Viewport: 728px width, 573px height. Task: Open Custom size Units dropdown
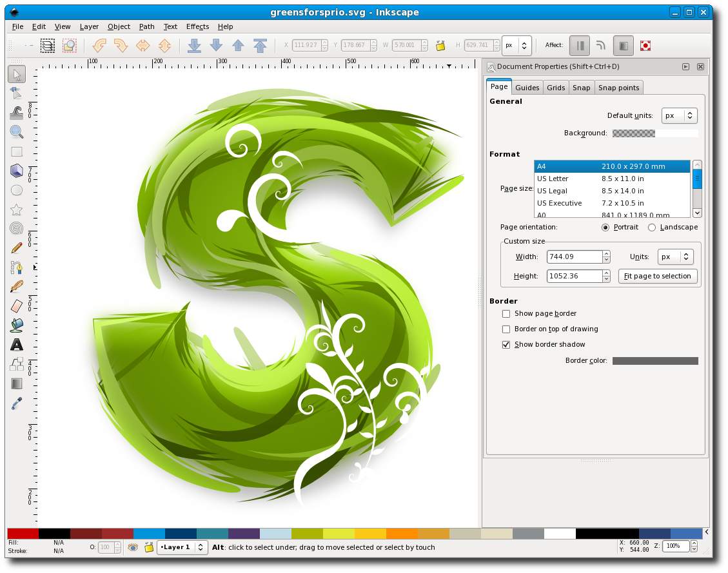676,257
